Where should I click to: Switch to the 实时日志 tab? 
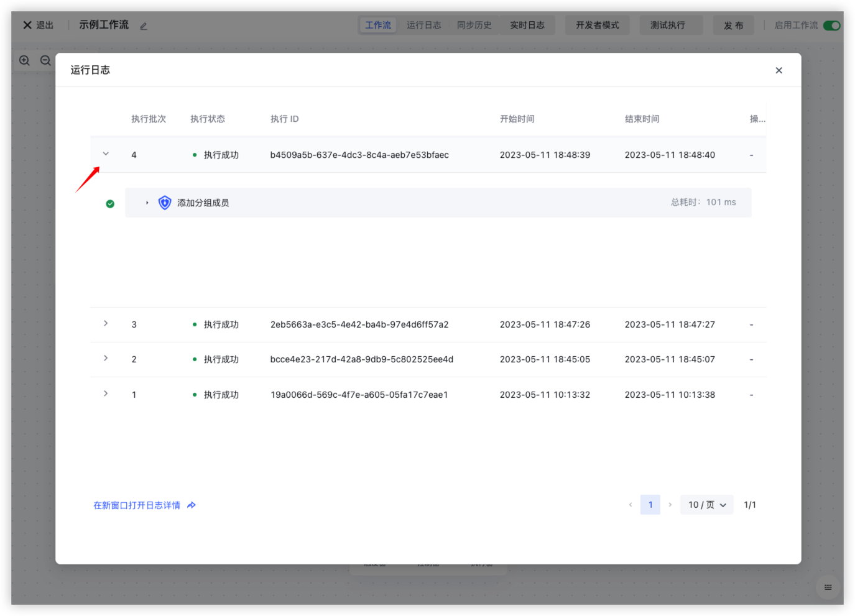pyautogui.click(x=527, y=25)
